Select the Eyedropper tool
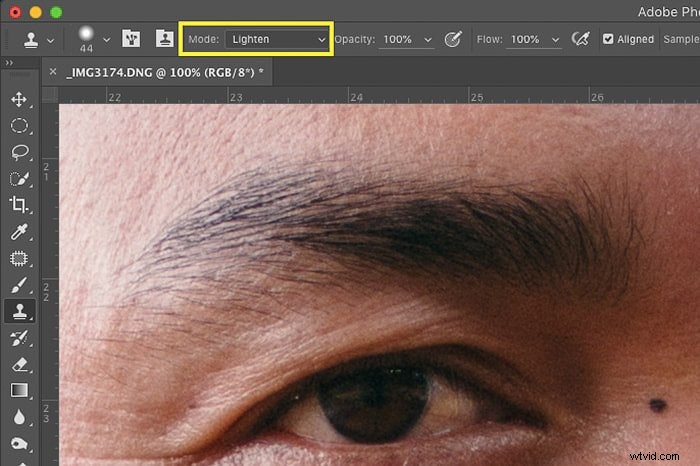This screenshot has height=466, width=700. 19,232
